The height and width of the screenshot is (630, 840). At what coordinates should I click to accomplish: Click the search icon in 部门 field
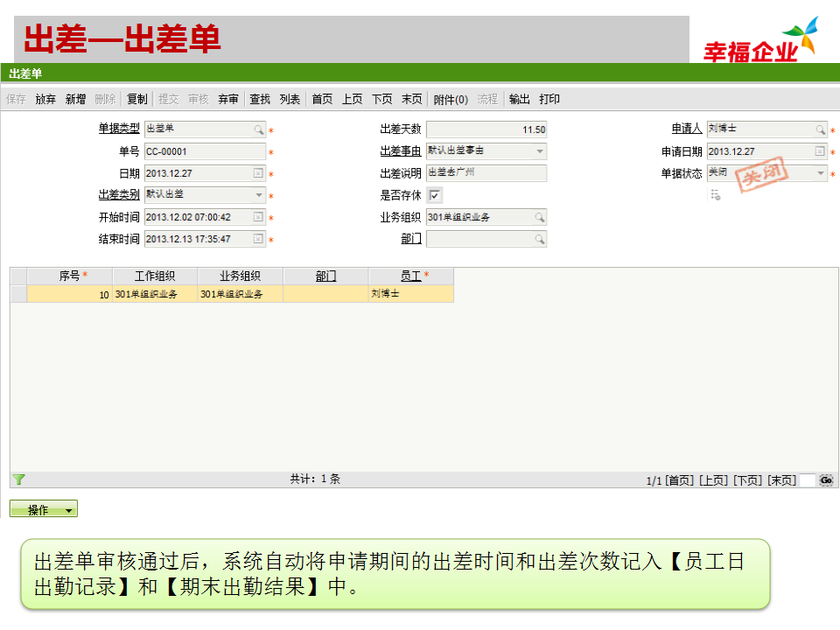(540, 239)
